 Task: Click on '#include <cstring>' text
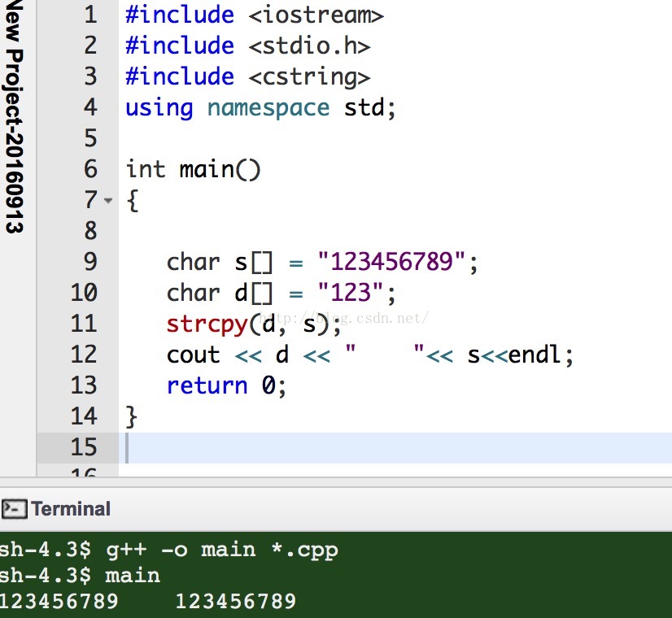point(247,76)
